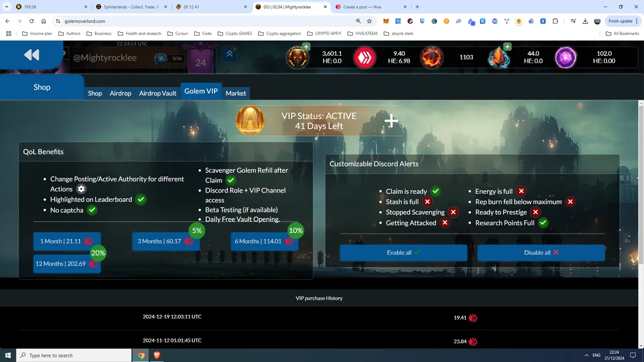The width and height of the screenshot is (644, 362).
Task: Click the golden VIP status emblem
Action: (250, 120)
